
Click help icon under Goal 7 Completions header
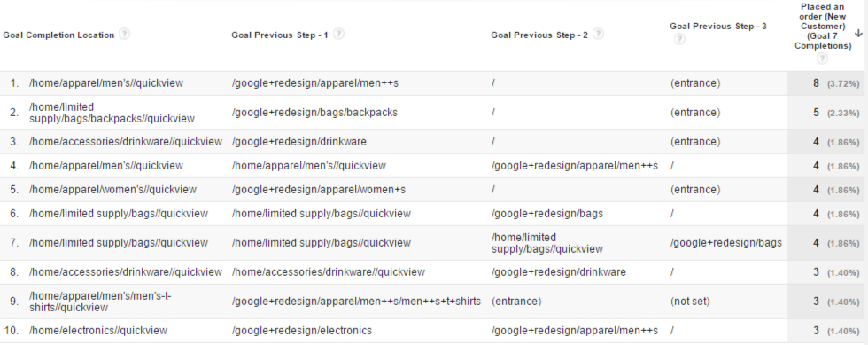[x=822, y=59]
